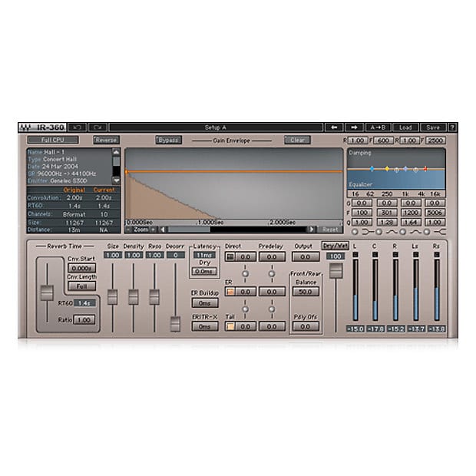The width and height of the screenshot is (476, 476).
Task: Clear the gain envelope
Action: [297, 140]
